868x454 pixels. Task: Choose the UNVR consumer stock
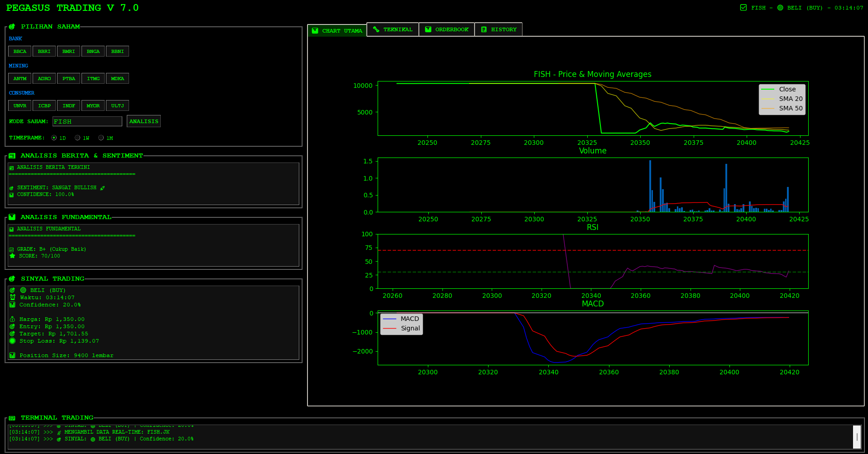(20, 106)
